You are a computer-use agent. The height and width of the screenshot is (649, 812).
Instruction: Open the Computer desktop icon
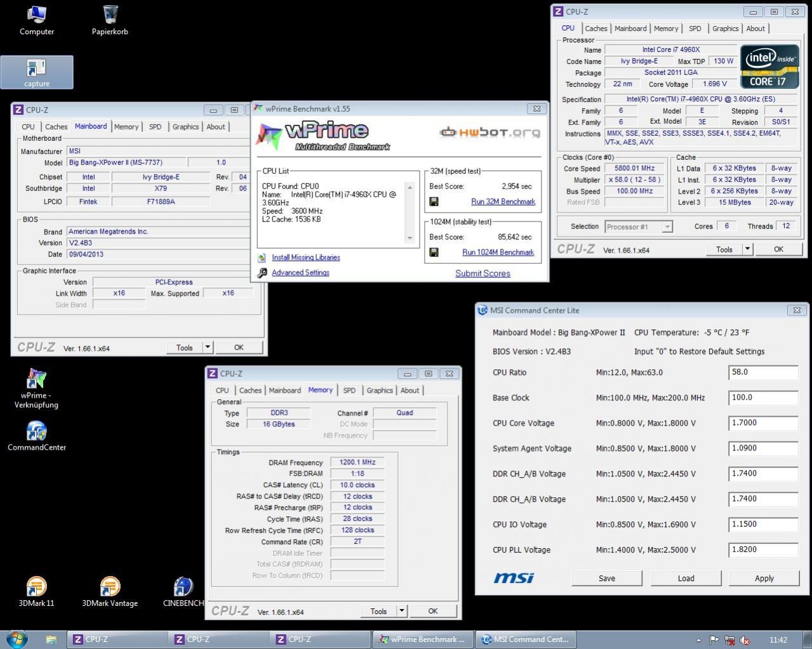[x=37, y=20]
